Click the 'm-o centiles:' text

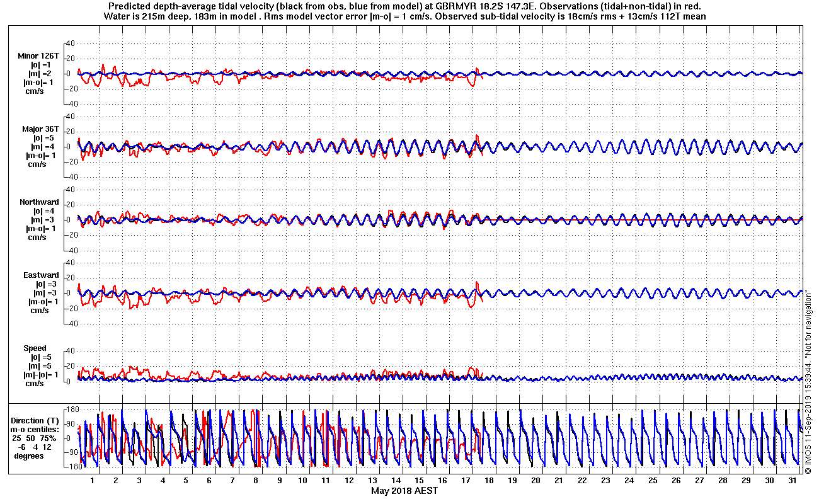tap(35, 429)
